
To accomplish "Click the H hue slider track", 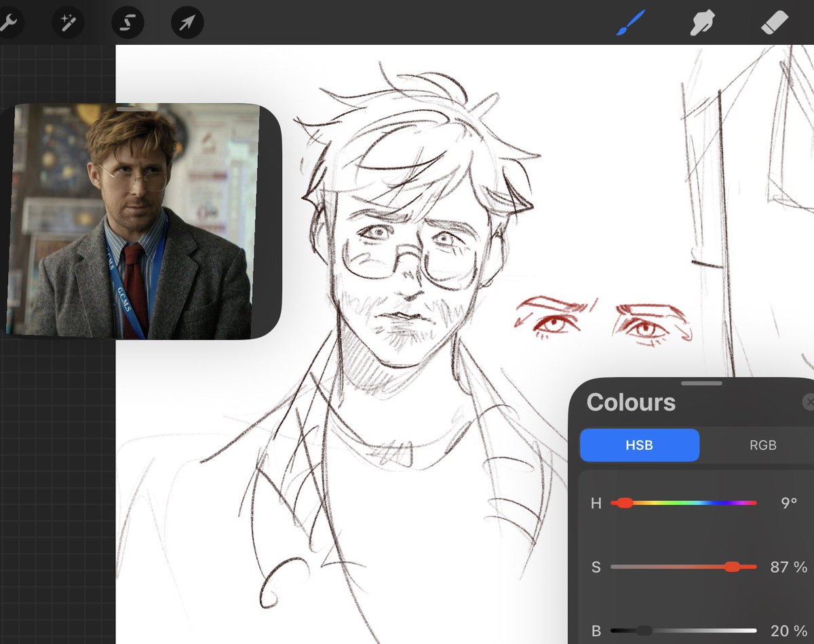I will click(x=683, y=503).
